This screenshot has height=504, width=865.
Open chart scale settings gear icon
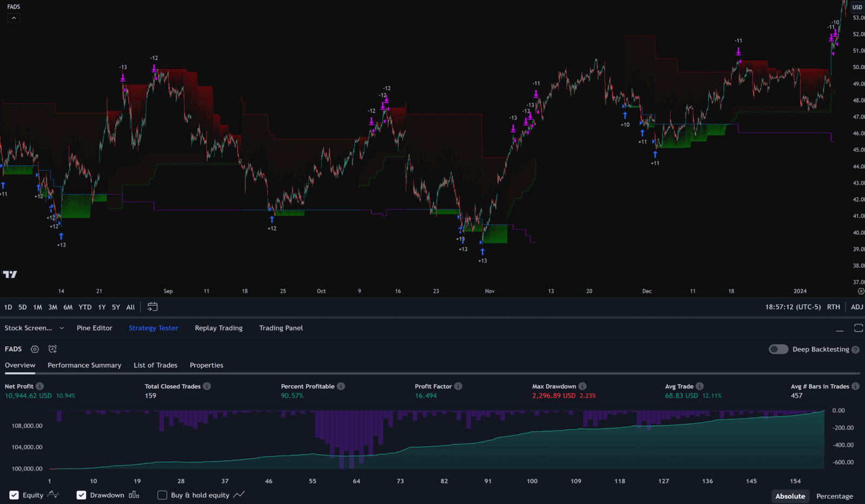tap(861, 291)
